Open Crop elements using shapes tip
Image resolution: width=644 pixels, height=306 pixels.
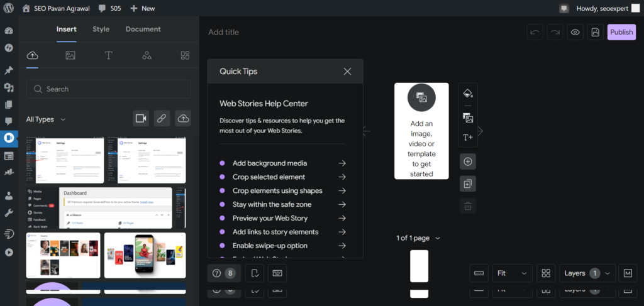coord(283,191)
